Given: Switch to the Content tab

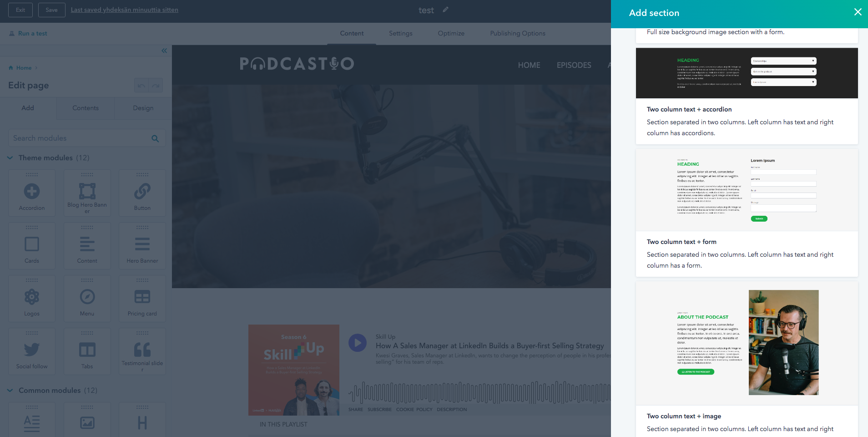Looking at the screenshot, I should click(352, 33).
